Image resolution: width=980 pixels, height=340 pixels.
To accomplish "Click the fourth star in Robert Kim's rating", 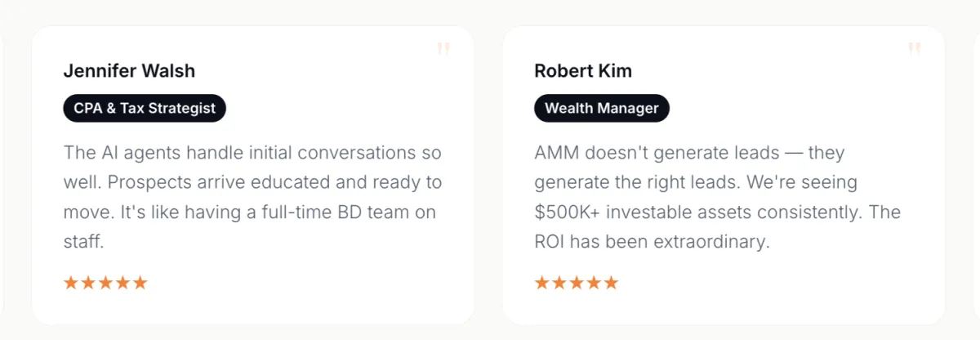I will coord(595,283).
